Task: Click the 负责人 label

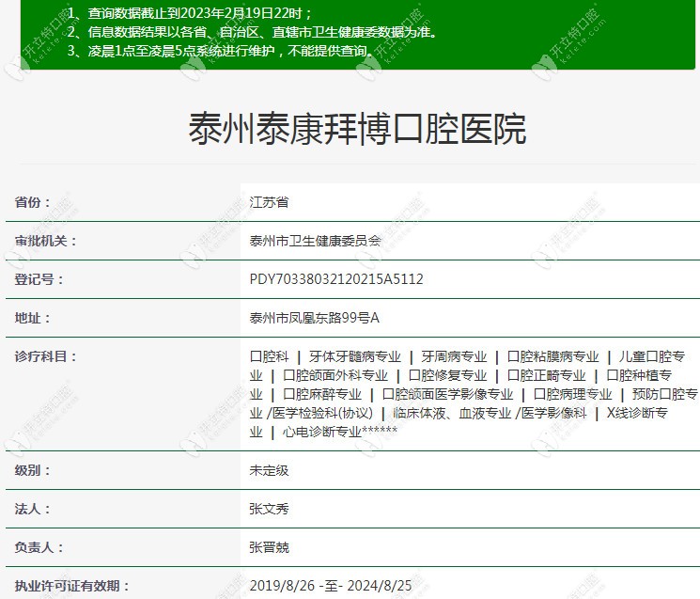Action: pos(39,547)
